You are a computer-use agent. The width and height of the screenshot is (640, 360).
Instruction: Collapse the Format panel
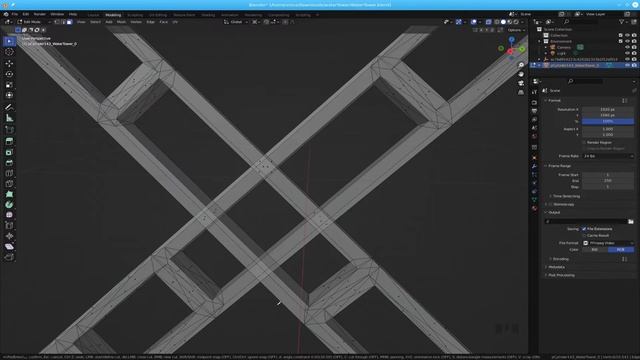[x=554, y=100]
